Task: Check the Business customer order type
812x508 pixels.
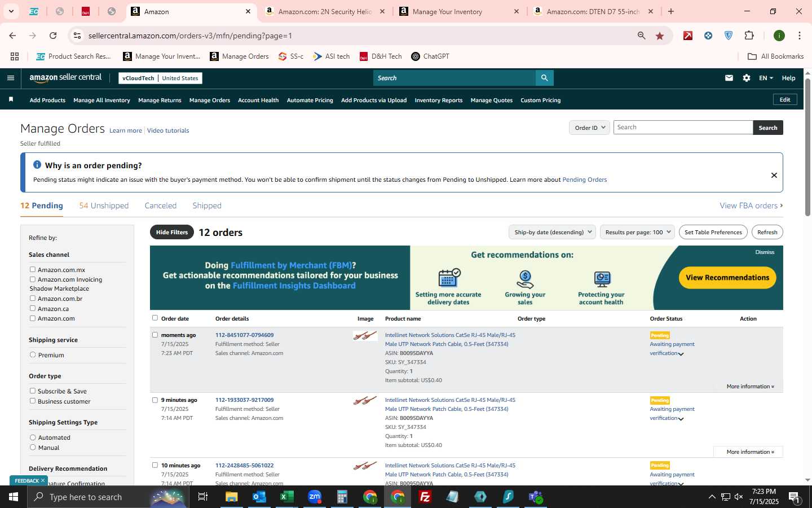Action: (x=33, y=401)
